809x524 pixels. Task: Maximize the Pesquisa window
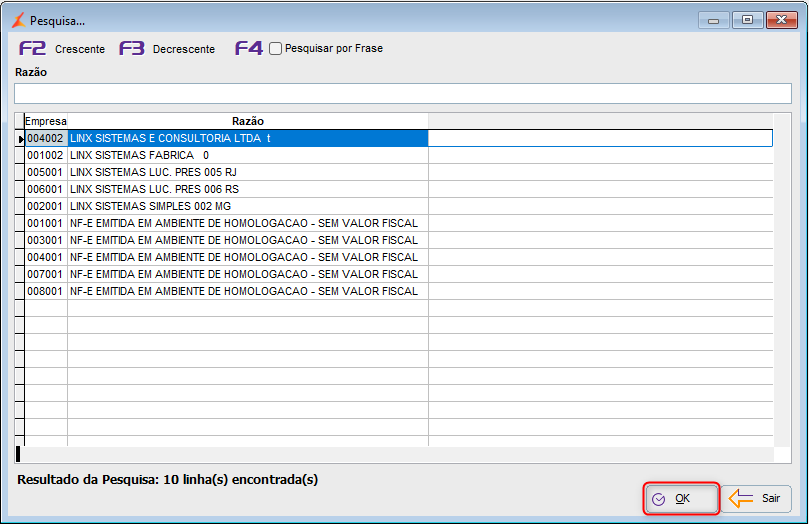[x=747, y=20]
